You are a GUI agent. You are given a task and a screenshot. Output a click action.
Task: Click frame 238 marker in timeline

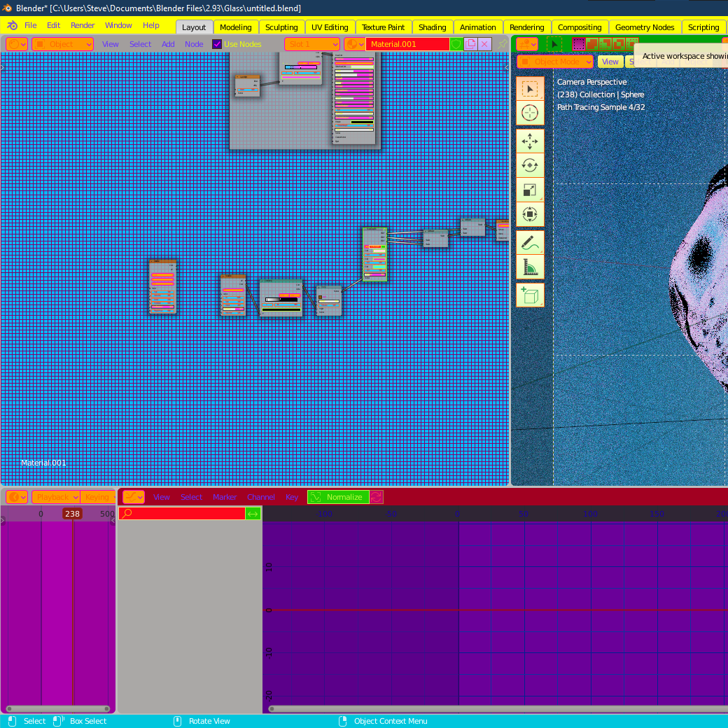coord(72,514)
